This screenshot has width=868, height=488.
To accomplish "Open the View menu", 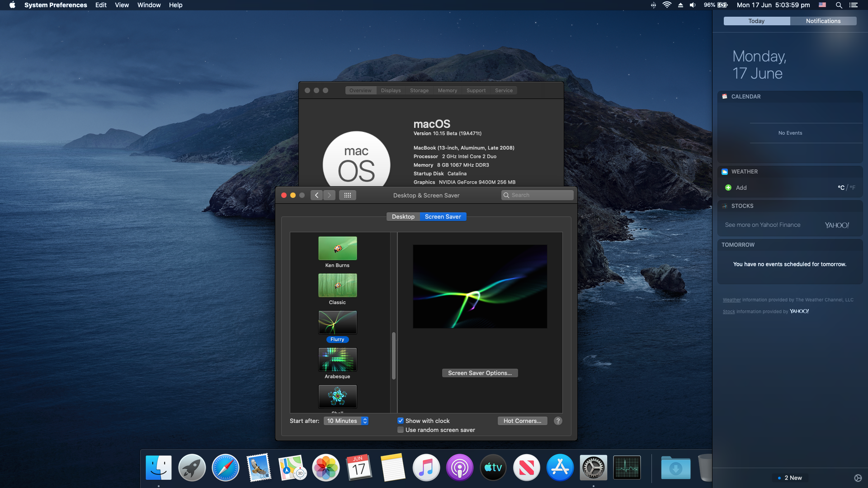I will click(122, 5).
